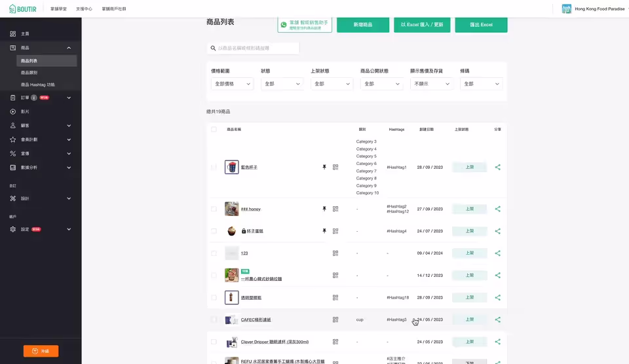Viewport: 629px width, 364px height.
Task: Share the 透明塑膠瓶 product
Action: pos(497,297)
